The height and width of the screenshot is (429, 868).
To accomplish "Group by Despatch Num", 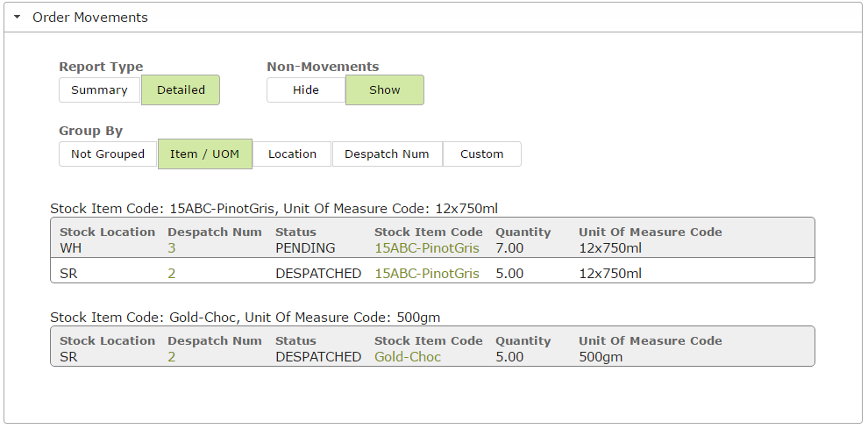I will [387, 154].
